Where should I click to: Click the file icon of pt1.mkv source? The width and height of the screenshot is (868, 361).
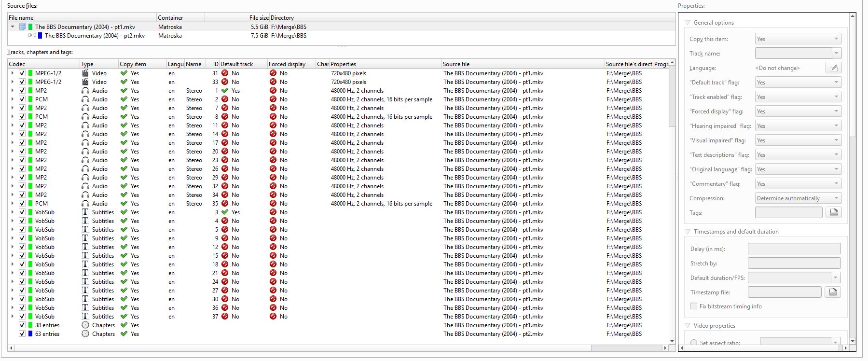point(23,27)
